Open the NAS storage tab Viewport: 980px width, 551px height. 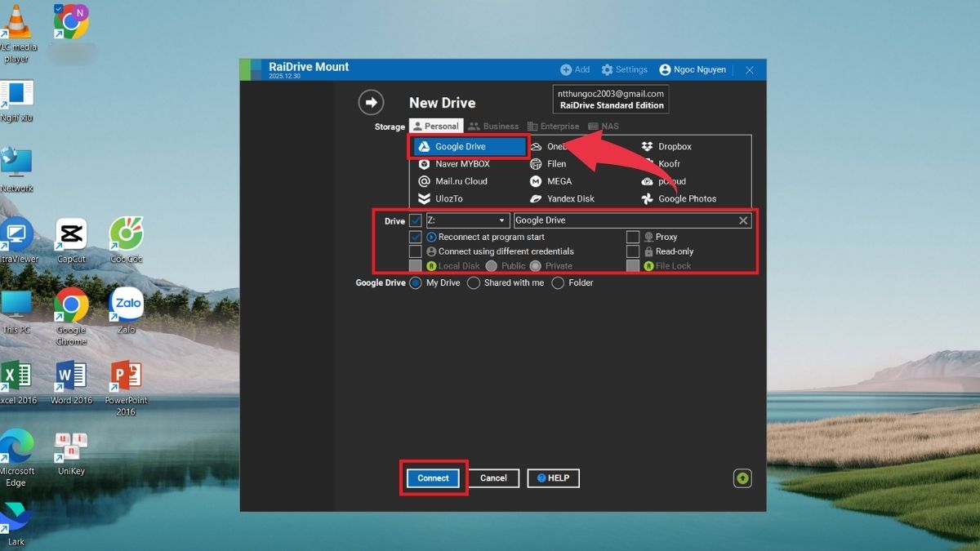coord(604,127)
